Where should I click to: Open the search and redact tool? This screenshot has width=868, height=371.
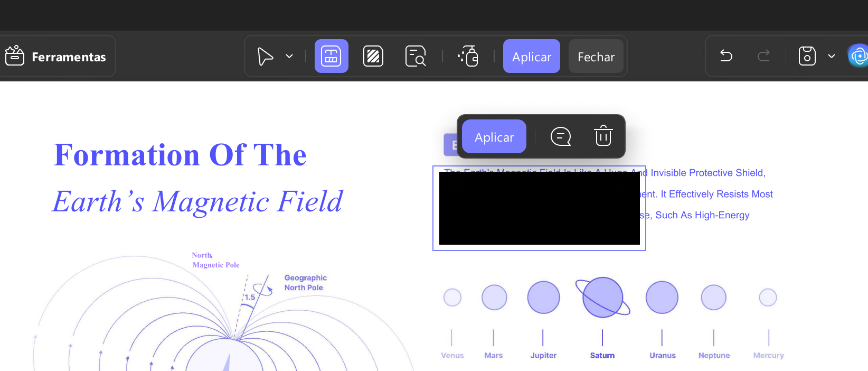[416, 56]
